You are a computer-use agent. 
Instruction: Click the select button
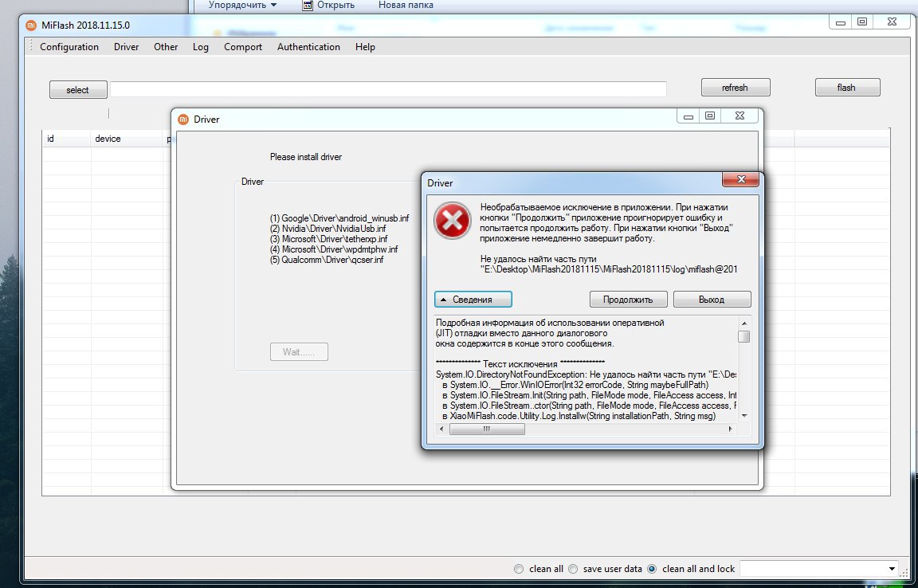tap(78, 89)
